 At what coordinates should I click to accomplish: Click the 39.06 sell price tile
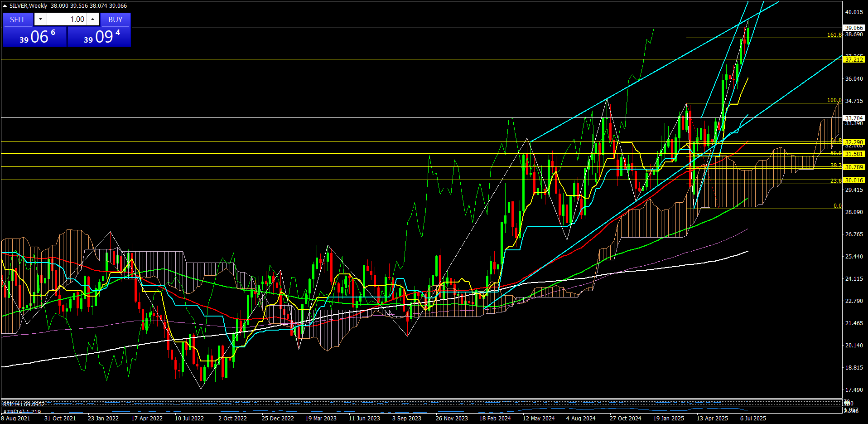click(x=35, y=37)
